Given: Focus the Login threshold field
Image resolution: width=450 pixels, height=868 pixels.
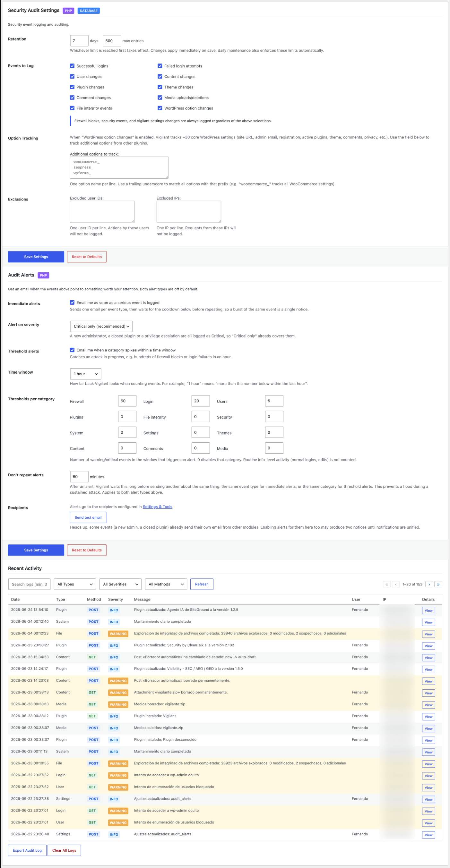Looking at the screenshot, I should click(201, 401).
